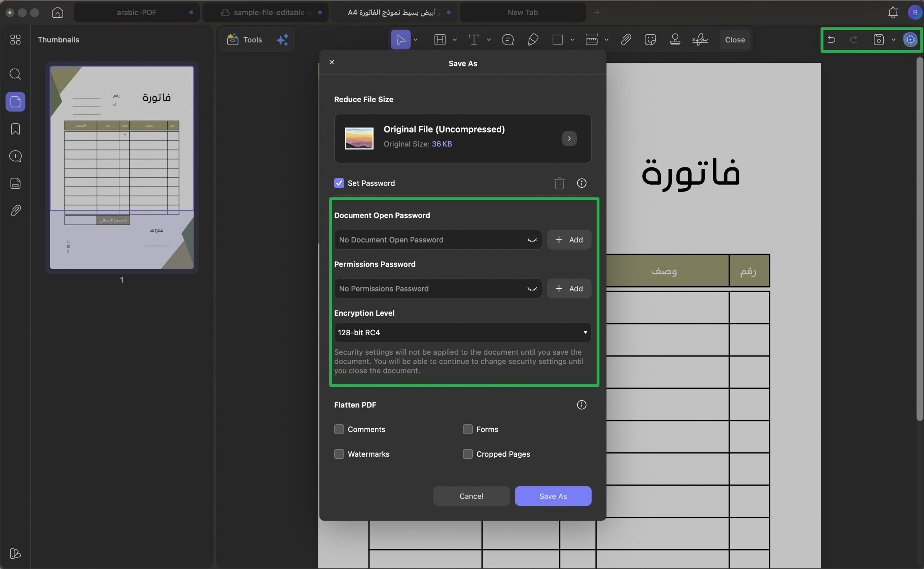Toggle Permissions Password visibility eye
Image resolution: width=924 pixels, height=569 pixels.
click(532, 289)
